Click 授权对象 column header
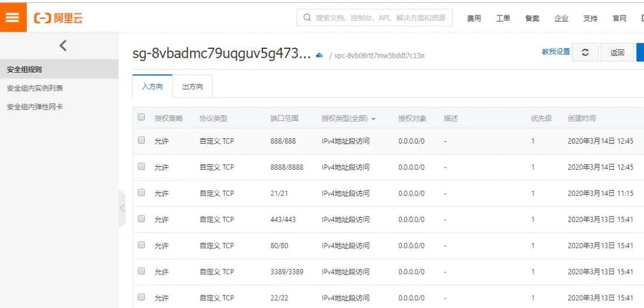Image resolution: width=644 pixels, height=308 pixels. [413, 119]
